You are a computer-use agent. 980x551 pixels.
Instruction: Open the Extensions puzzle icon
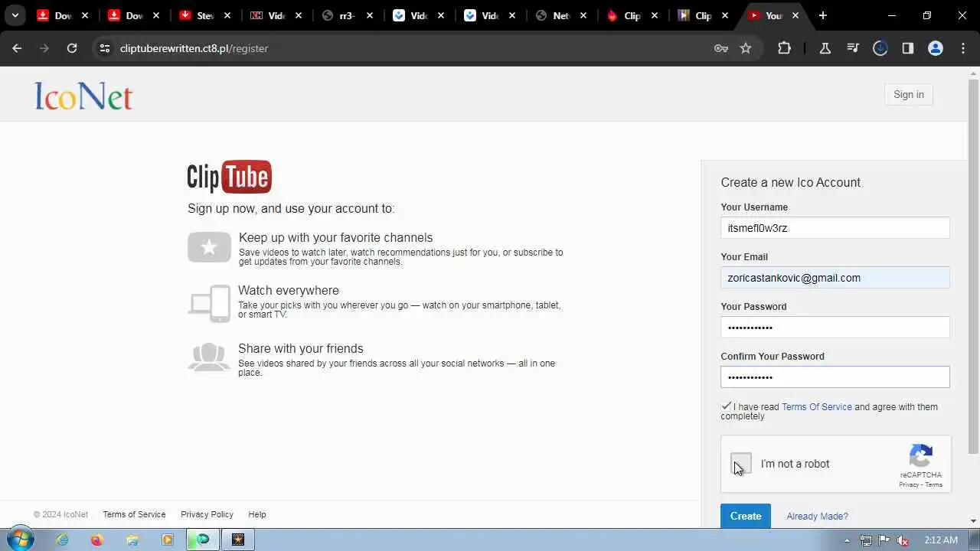(x=784, y=48)
